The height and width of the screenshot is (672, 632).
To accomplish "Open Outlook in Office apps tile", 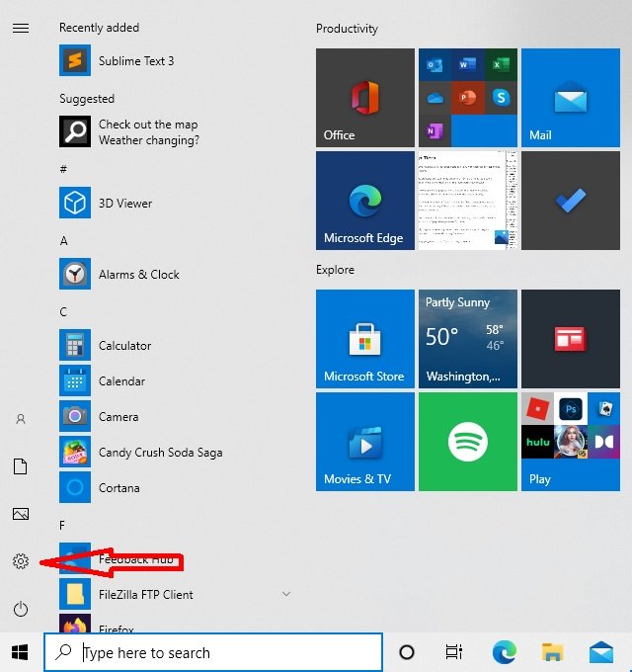I will pos(434,64).
